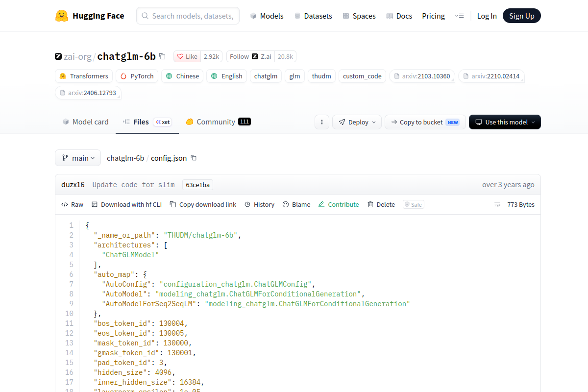The width and height of the screenshot is (588, 392).
Task: Open the Pricing nav item
Action: click(433, 16)
